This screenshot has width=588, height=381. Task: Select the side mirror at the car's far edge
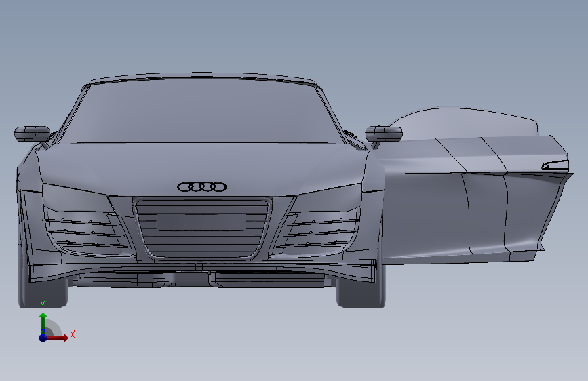click(32, 134)
